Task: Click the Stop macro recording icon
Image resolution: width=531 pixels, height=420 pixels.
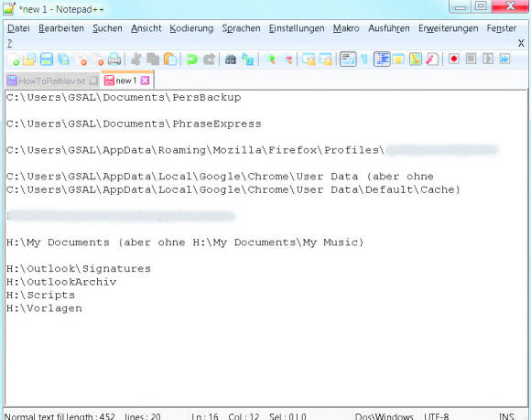Action: (471, 59)
